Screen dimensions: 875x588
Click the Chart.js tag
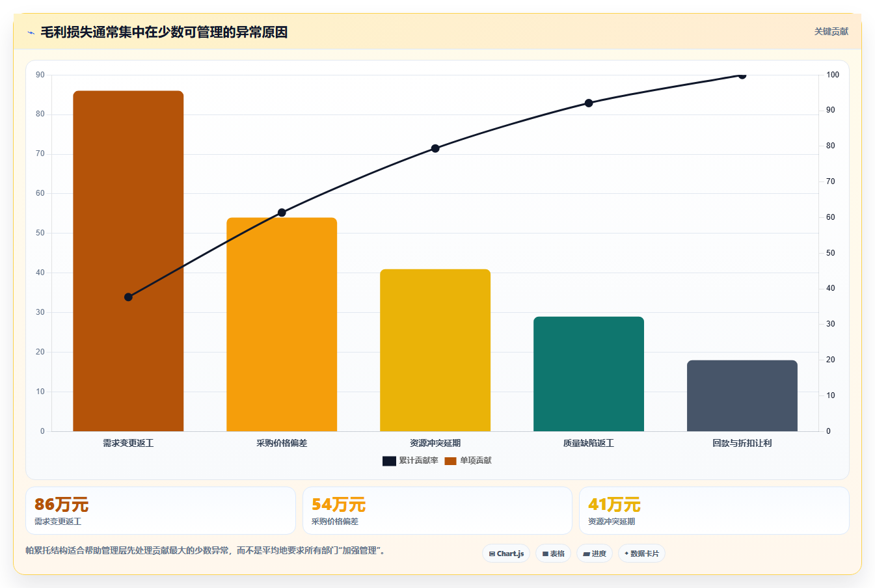tap(506, 554)
